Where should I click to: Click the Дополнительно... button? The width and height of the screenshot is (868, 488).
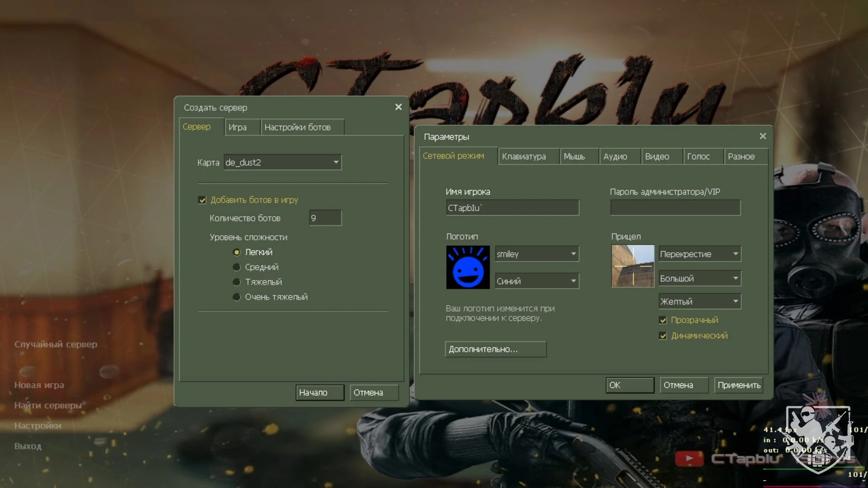click(495, 349)
